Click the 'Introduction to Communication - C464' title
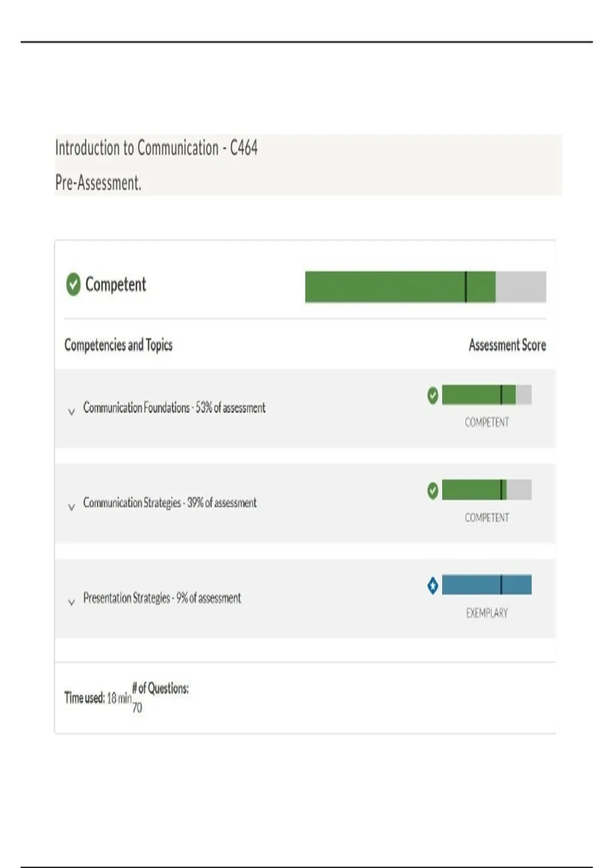Image resolution: width=613 pixels, height=868 pixels. [156, 148]
